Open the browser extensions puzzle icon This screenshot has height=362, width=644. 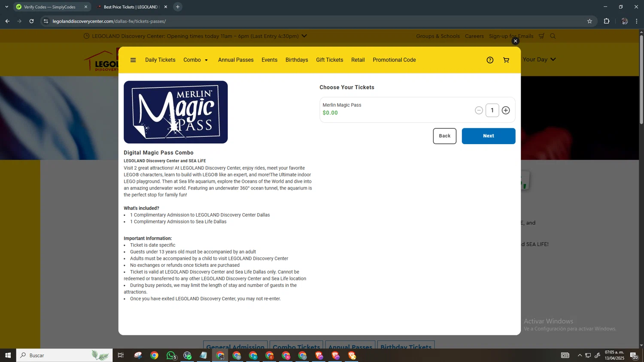607,21
